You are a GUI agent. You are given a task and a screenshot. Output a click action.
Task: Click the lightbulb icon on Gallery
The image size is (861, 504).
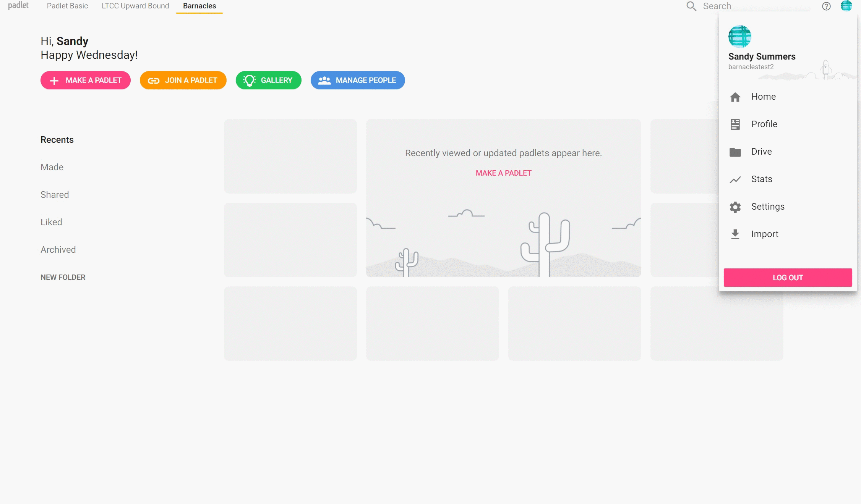[249, 81]
